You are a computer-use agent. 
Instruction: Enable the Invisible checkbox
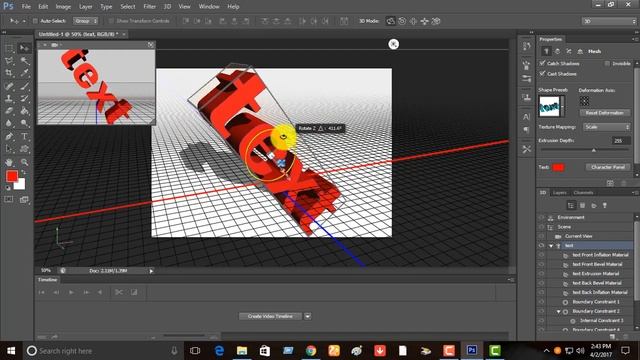pos(607,63)
